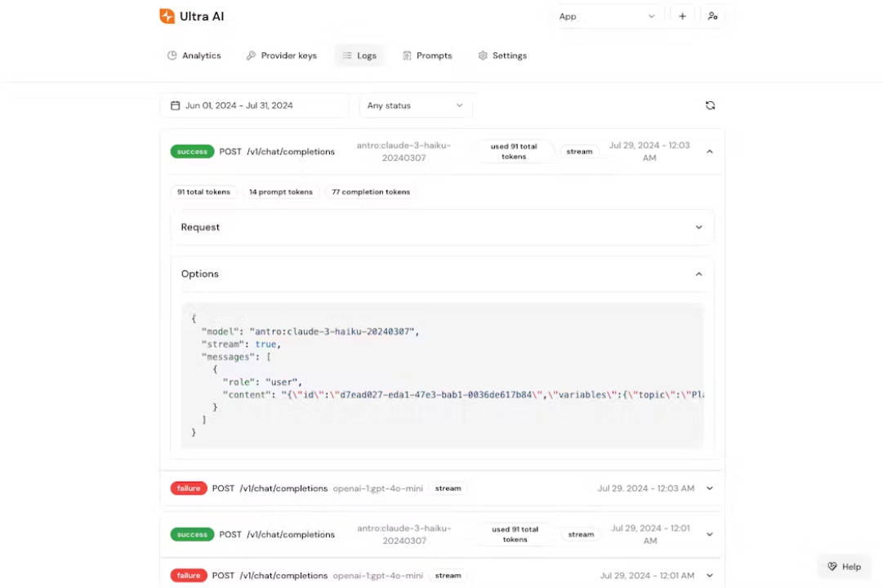Select the Logs tab
The image size is (883, 588).
click(x=359, y=56)
